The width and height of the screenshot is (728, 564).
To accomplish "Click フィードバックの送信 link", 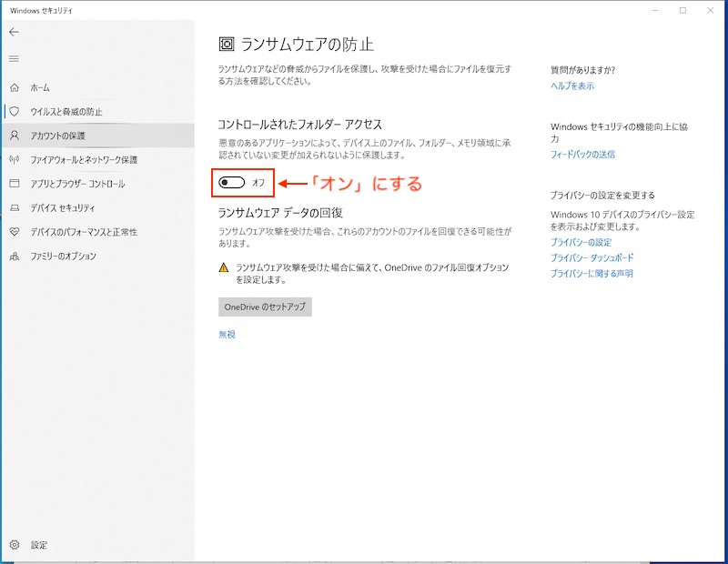I will 582,154.
